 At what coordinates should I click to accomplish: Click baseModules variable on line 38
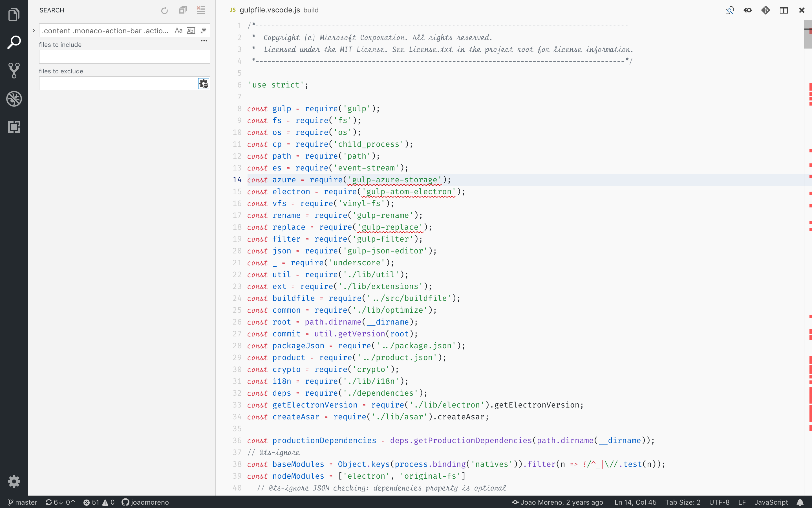(x=298, y=464)
